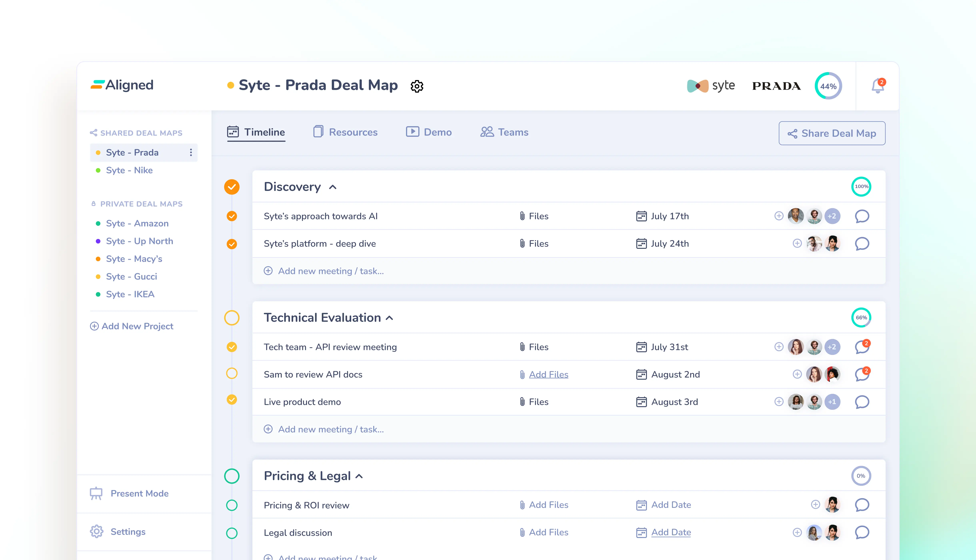Open comments for Live product demo
The image size is (976, 560).
[862, 402]
